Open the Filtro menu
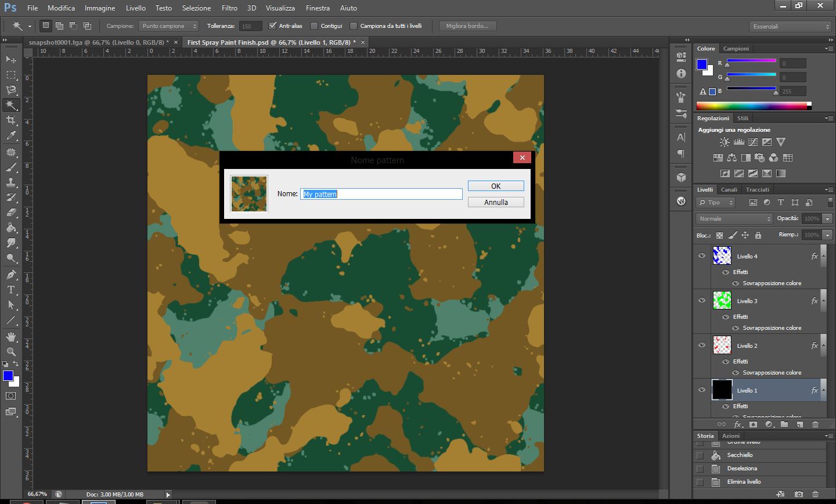 click(x=229, y=8)
